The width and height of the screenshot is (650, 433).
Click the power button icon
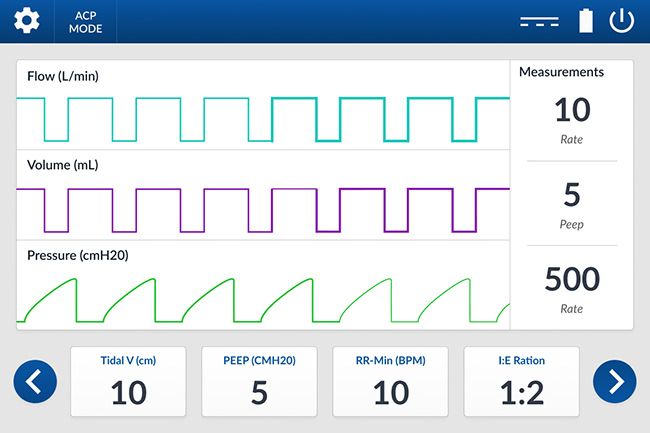pos(622,21)
